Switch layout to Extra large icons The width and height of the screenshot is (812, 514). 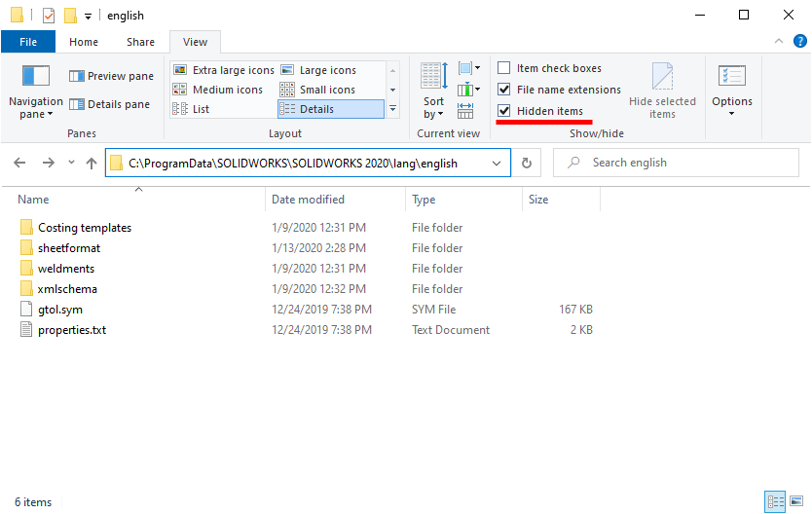point(224,70)
